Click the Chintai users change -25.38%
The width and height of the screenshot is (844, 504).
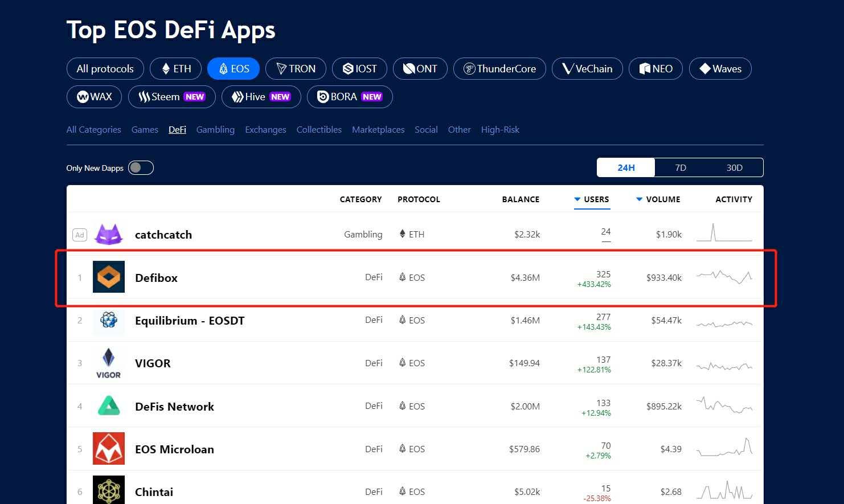pyautogui.click(x=597, y=498)
